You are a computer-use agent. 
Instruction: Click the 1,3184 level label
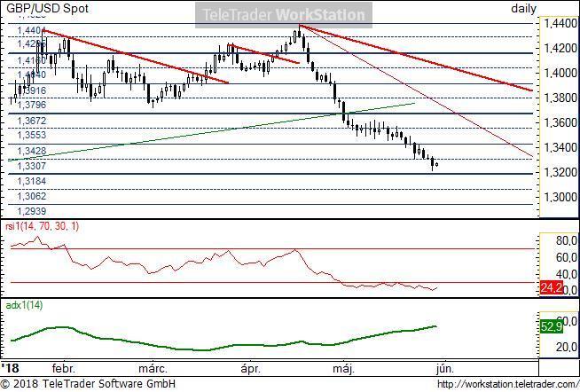click(32, 181)
